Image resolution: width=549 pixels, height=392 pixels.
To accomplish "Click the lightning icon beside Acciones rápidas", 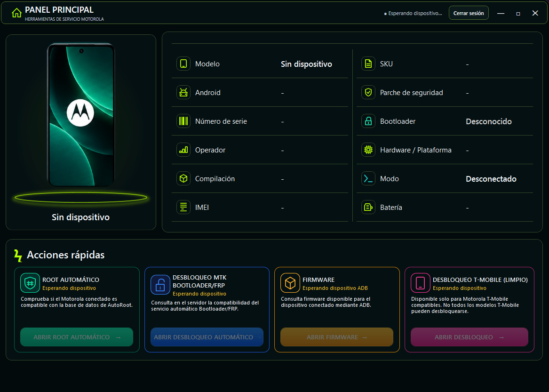I will tap(18, 256).
